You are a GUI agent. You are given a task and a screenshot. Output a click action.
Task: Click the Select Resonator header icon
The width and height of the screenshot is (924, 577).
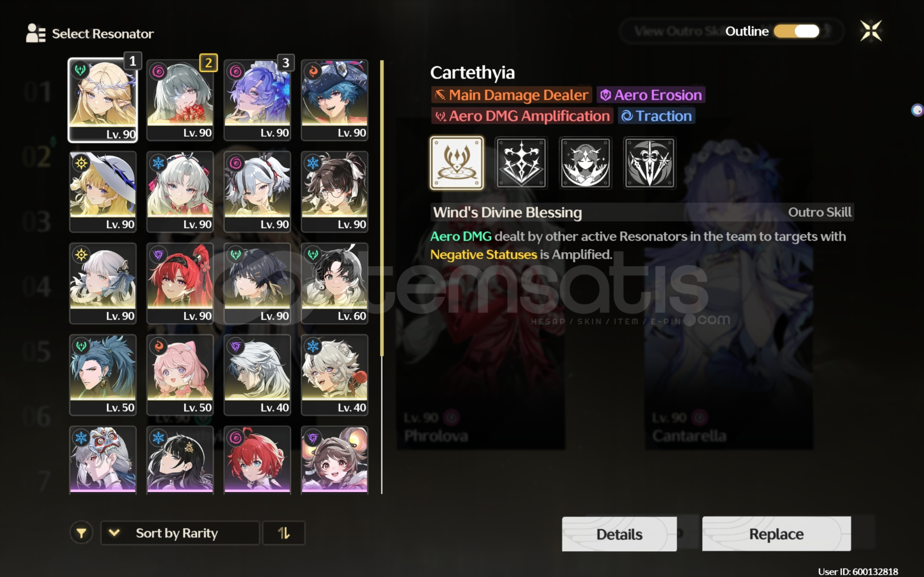(x=36, y=33)
